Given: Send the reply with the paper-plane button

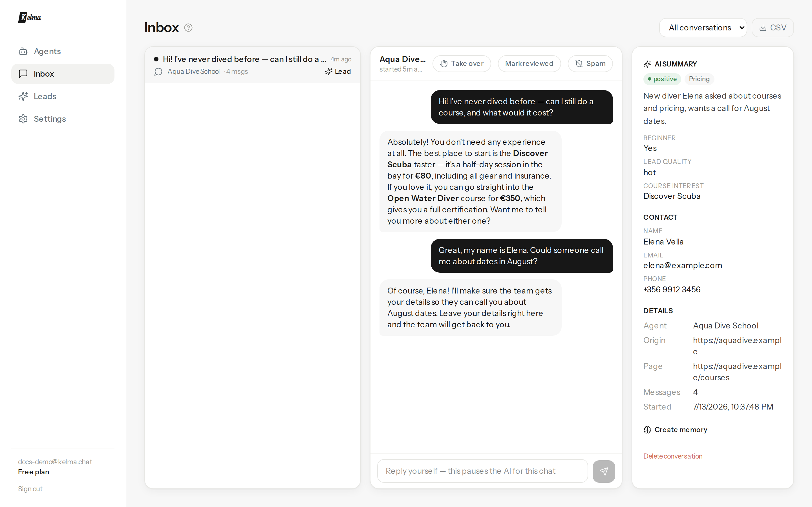Looking at the screenshot, I should point(604,471).
